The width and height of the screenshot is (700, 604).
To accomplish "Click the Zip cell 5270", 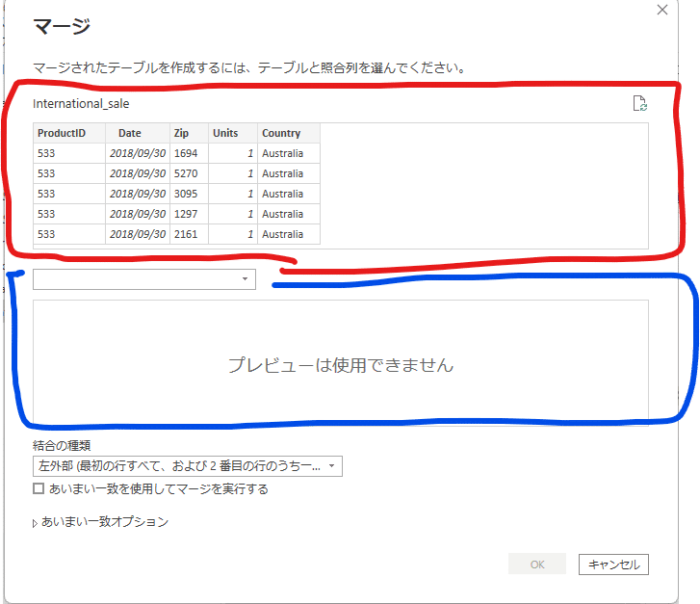I will click(190, 173).
